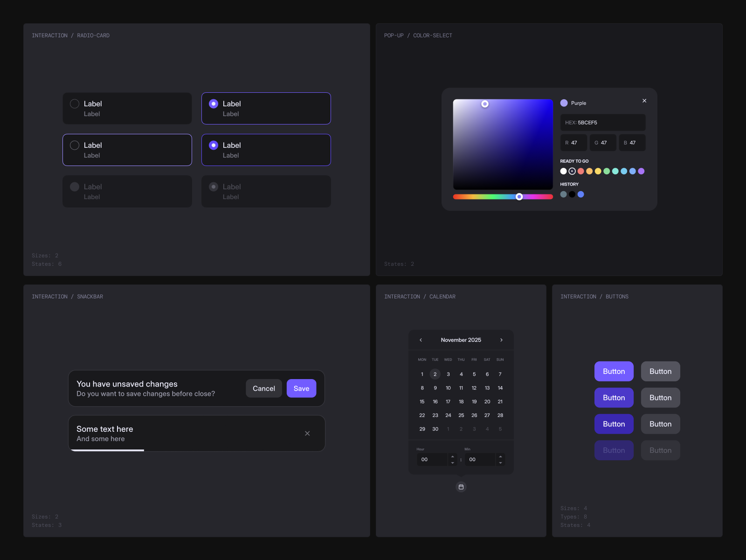This screenshot has height=560, width=746.
Task: Pick the black swatch in History
Action: pyautogui.click(x=572, y=194)
